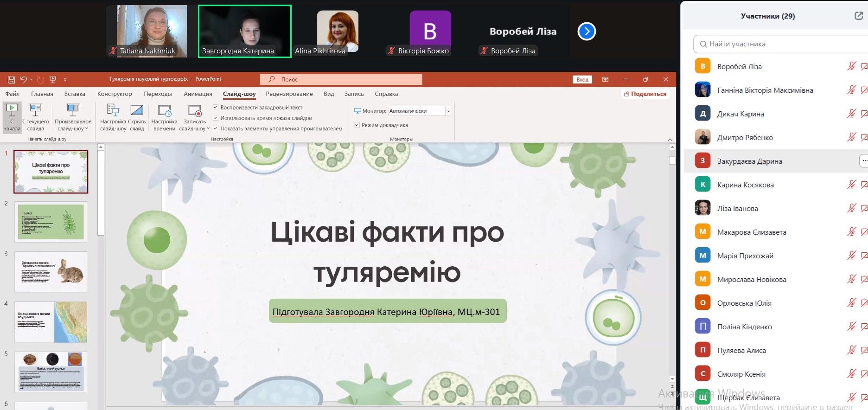
Task: Disable presenter view checkbox
Action: 357,125
